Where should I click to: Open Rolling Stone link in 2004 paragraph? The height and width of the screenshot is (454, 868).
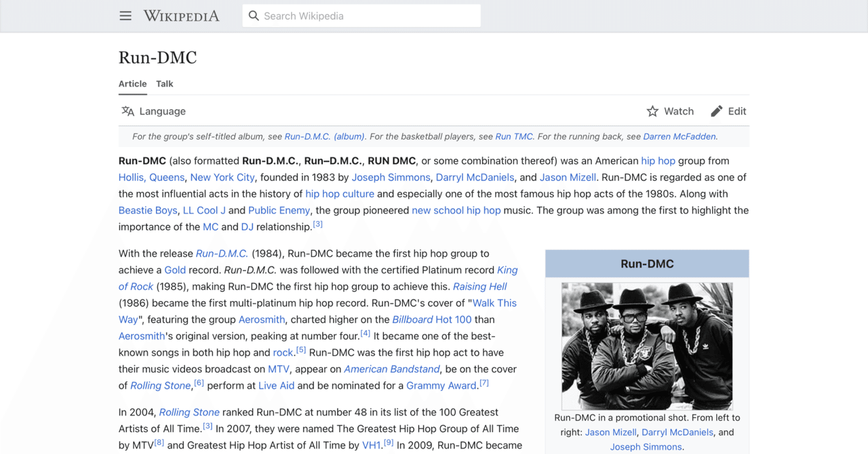(189, 412)
